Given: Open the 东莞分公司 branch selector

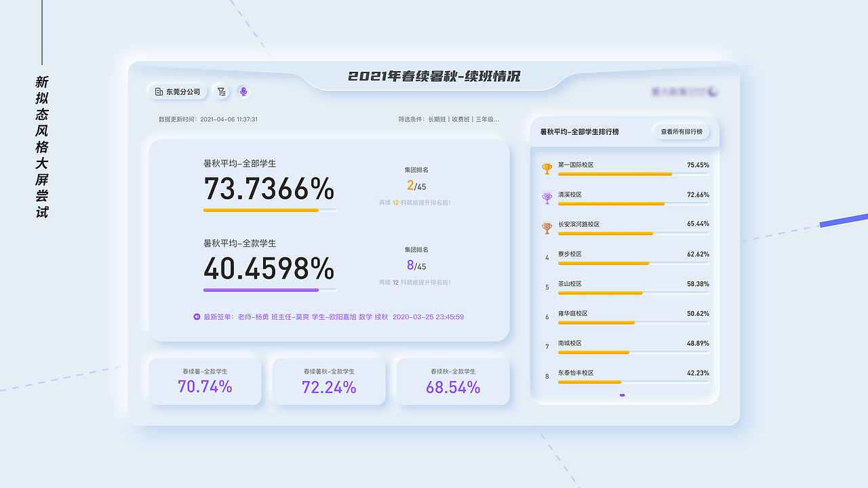Looking at the screenshot, I should tap(178, 91).
